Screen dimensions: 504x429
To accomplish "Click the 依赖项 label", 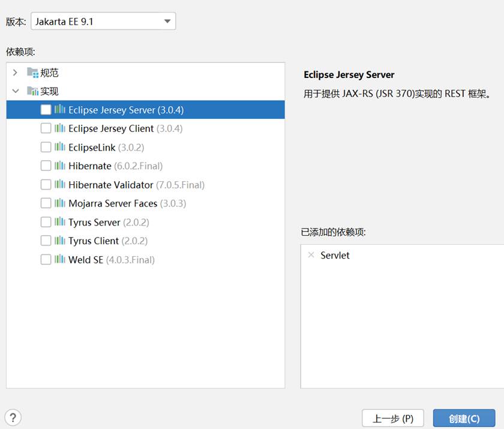I will point(20,52).
